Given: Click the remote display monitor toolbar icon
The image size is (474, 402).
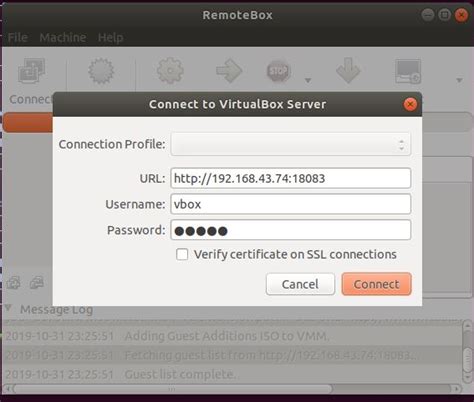Looking at the screenshot, I should [x=408, y=71].
